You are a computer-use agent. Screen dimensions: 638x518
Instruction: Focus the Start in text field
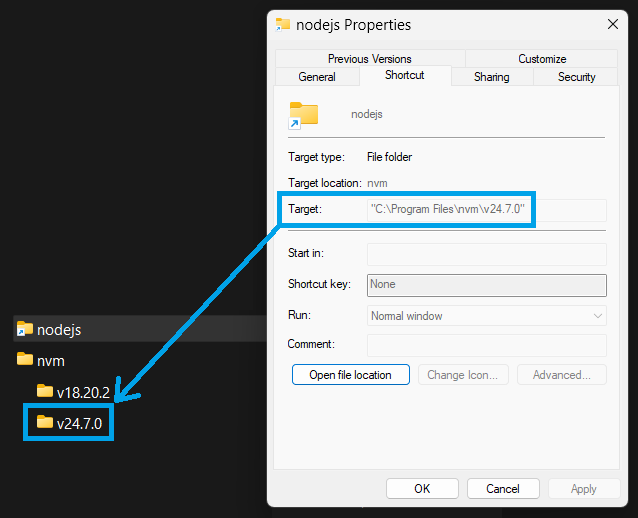pos(487,254)
